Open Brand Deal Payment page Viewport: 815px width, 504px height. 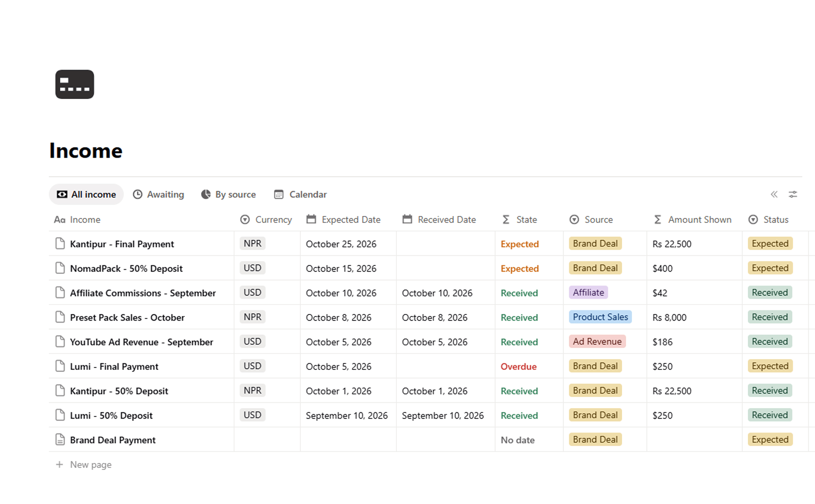(113, 440)
